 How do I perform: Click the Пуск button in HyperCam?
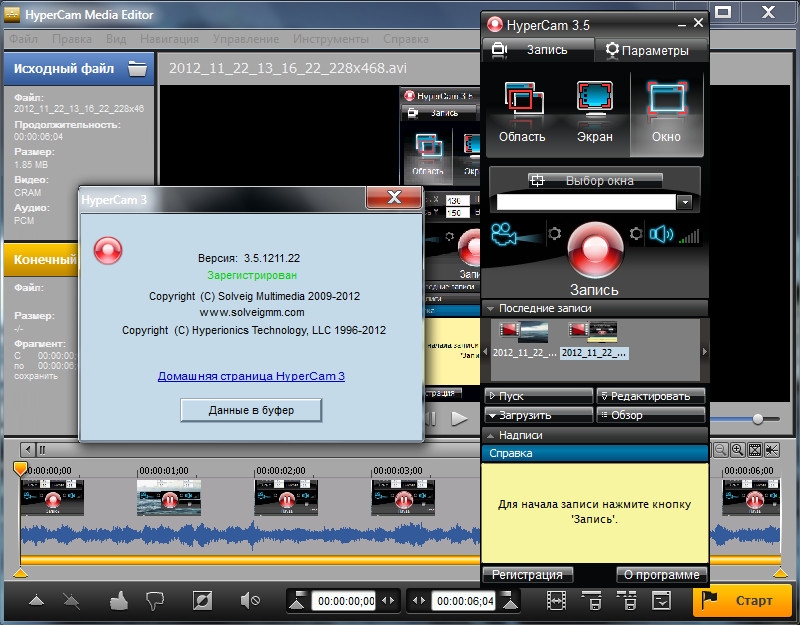539,396
